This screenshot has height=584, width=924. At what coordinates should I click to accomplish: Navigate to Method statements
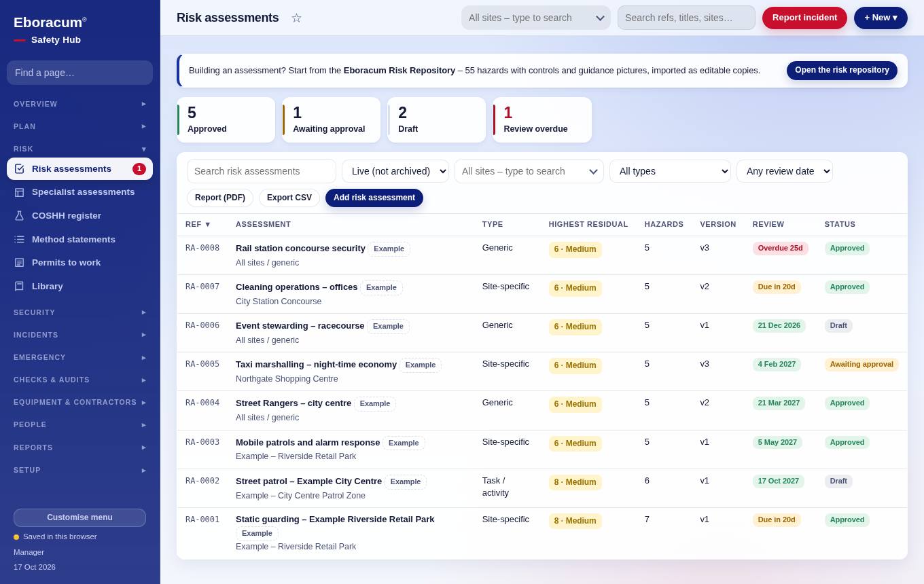tap(79, 239)
